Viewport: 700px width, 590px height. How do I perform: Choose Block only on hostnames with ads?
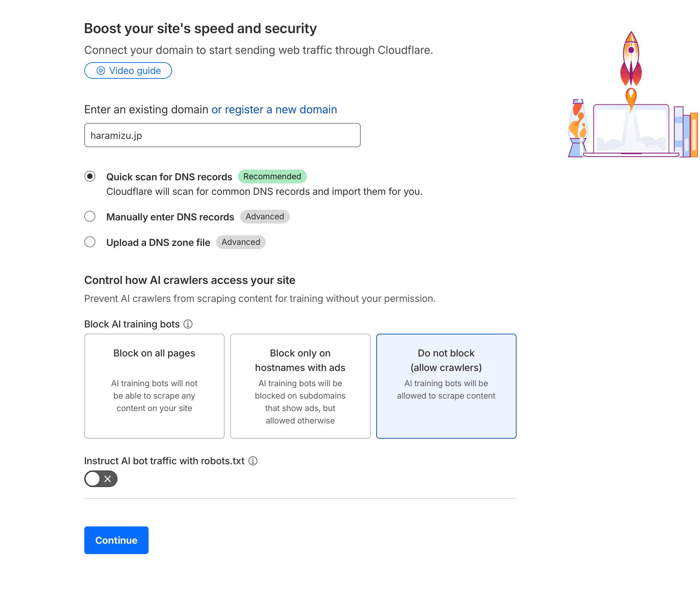pyautogui.click(x=300, y=386)
